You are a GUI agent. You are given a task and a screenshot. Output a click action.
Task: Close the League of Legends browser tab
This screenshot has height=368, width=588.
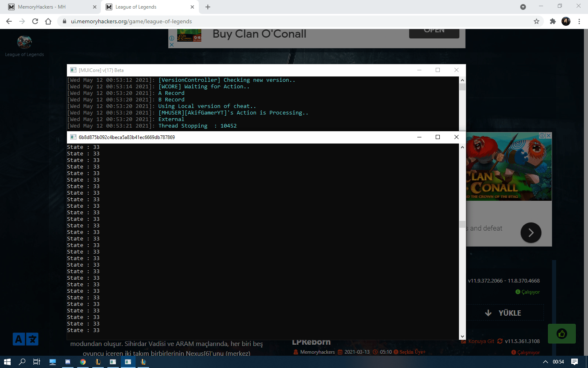click(192, 7)
